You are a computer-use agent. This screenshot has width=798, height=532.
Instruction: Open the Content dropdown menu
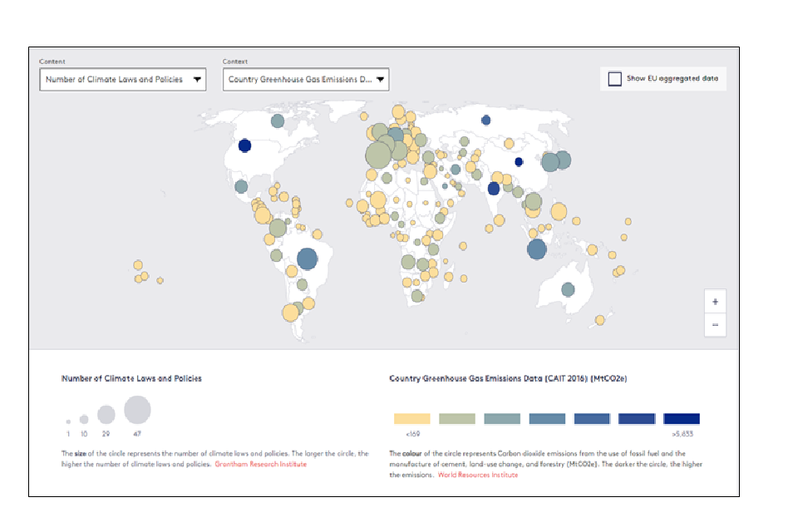pyautogui.click(x=122, y=80)
